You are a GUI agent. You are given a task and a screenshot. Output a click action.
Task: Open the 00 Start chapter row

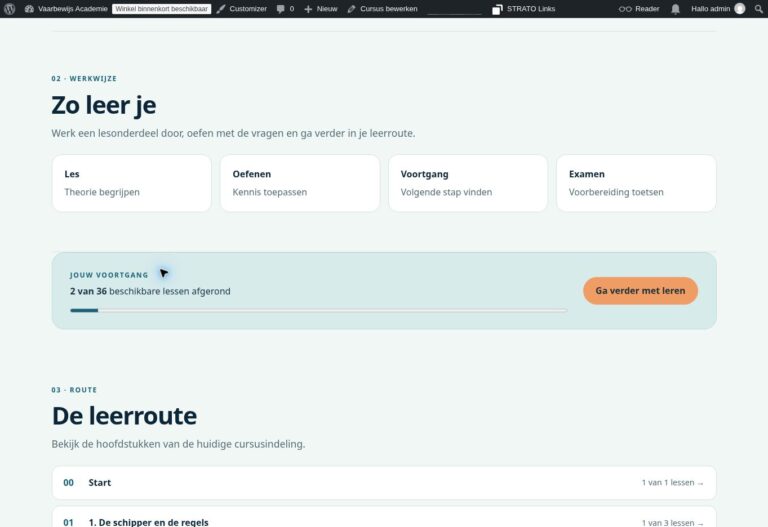384,483
